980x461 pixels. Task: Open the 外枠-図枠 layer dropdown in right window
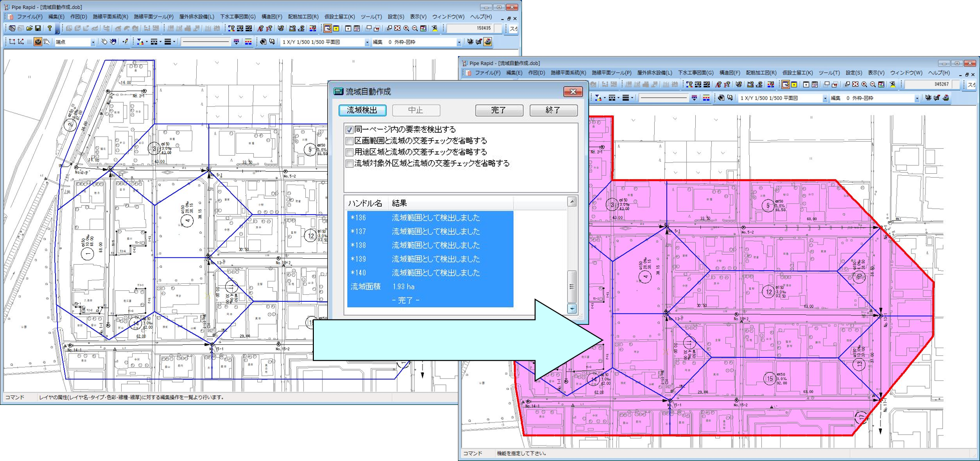[x=917, y=99]
